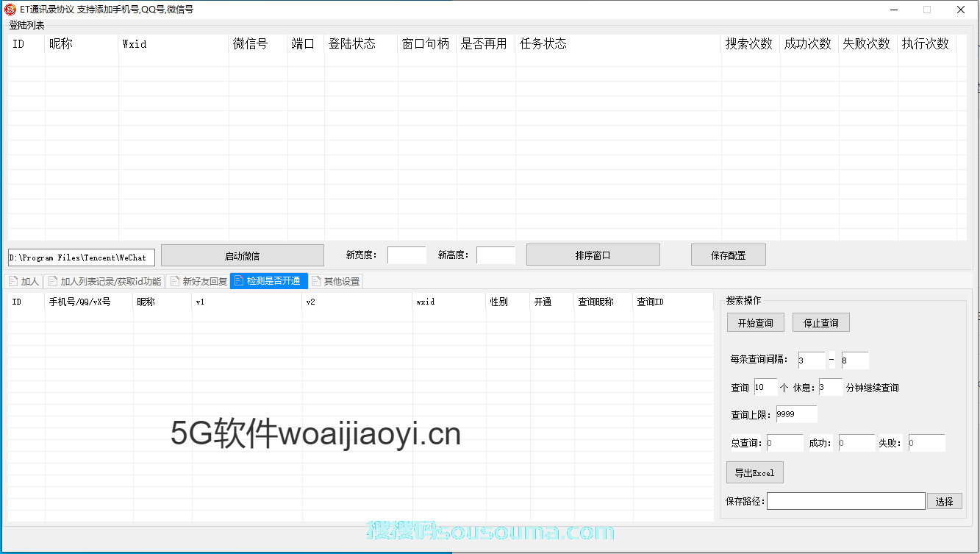
Task: Click the 新宽度 input field
Action: point(407,255)
